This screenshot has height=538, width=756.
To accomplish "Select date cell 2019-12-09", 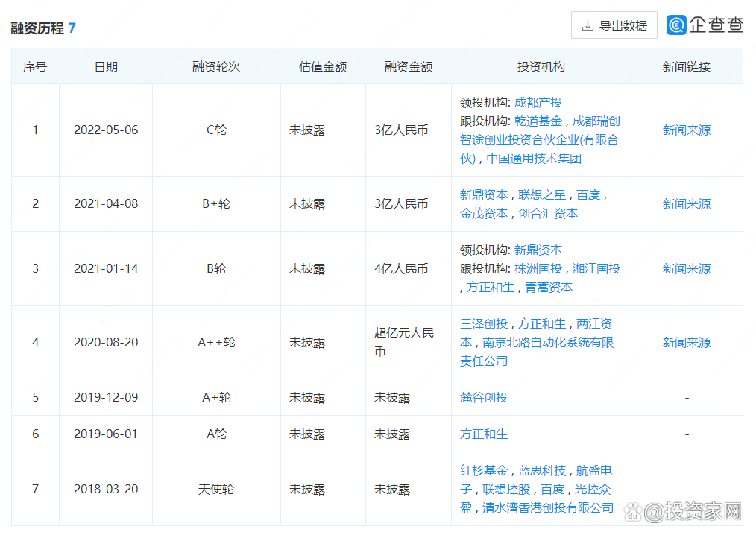I will [106, 397].
